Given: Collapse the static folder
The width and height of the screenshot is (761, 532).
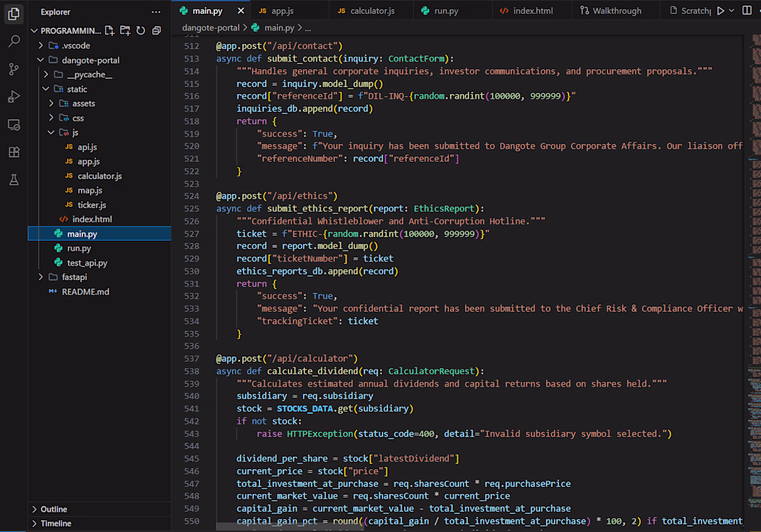Looking at the screenshot, I should click(46, 89).
